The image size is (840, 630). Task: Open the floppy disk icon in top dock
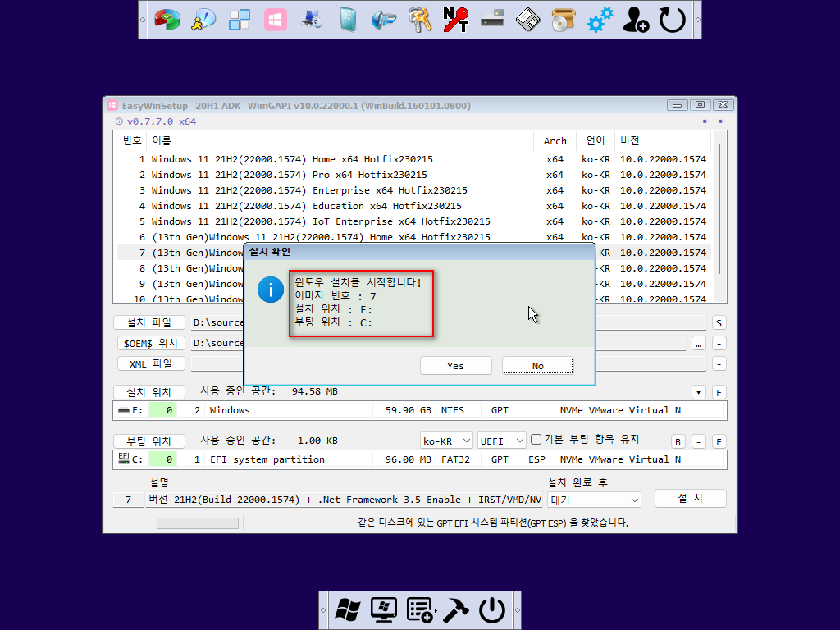[527, 20]
